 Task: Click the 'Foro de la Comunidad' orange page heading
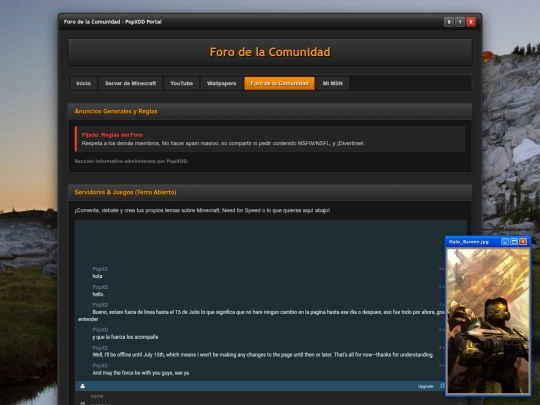pyautogui.click(x=270, y=52)
